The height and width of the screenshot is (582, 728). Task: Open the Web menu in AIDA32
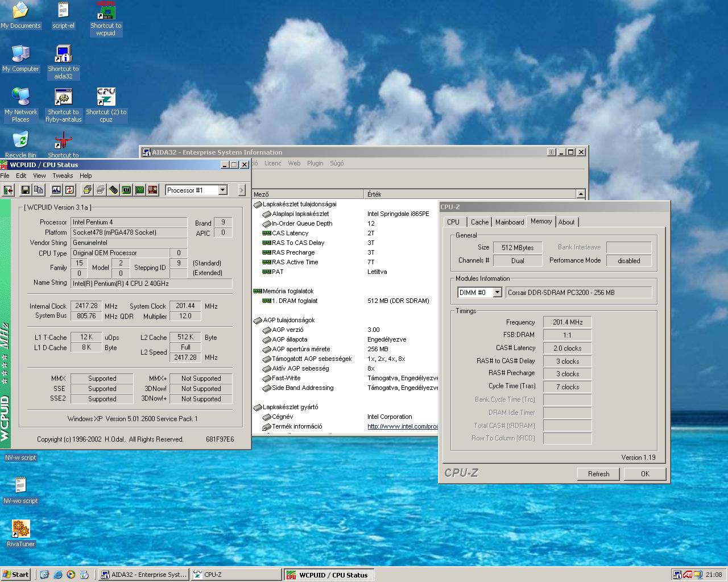click(x=294, y=163)
